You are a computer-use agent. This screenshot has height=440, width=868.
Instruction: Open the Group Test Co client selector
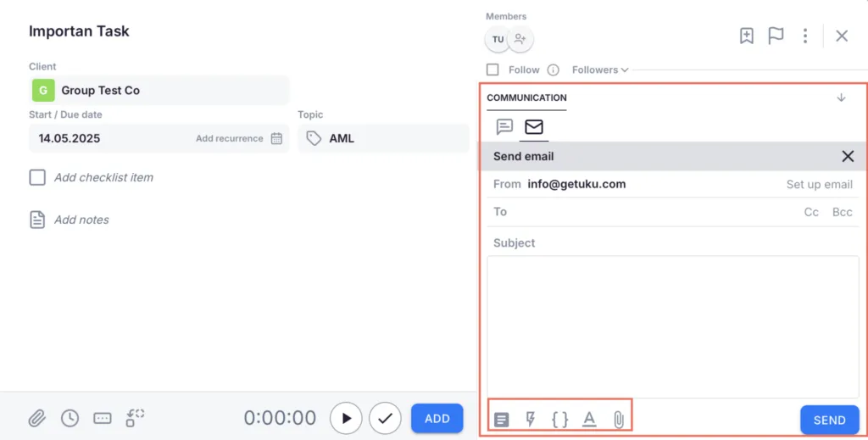[159, 90]
